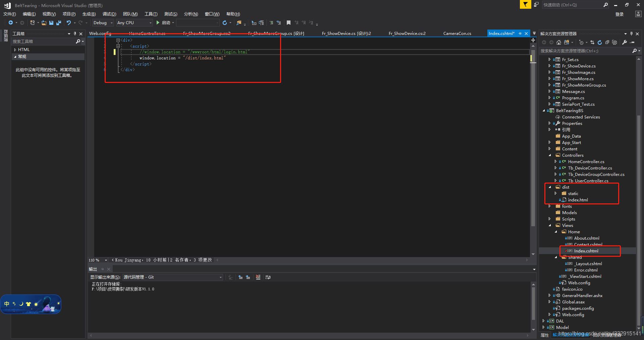Close the Index.cshtml editor tab
The image size is (644, 340).
coord(526,34)
